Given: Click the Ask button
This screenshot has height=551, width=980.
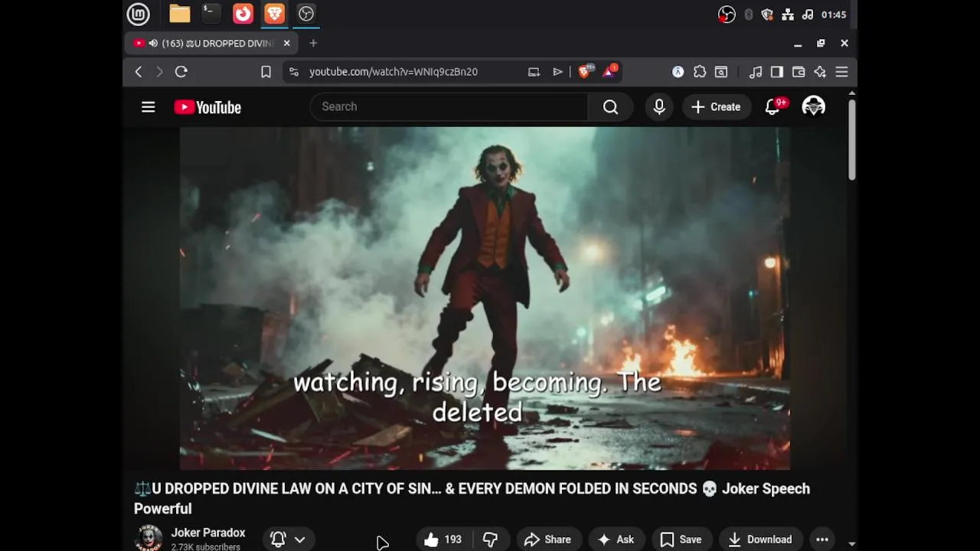Looking at the screenshot, I should pyautogui.click(x=616, y=540).
